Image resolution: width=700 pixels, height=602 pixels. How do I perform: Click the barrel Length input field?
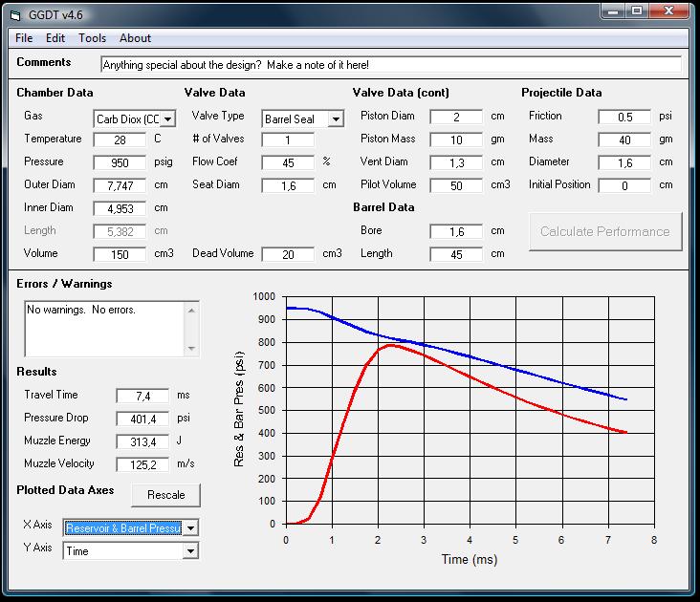click(x=455, y=254)
